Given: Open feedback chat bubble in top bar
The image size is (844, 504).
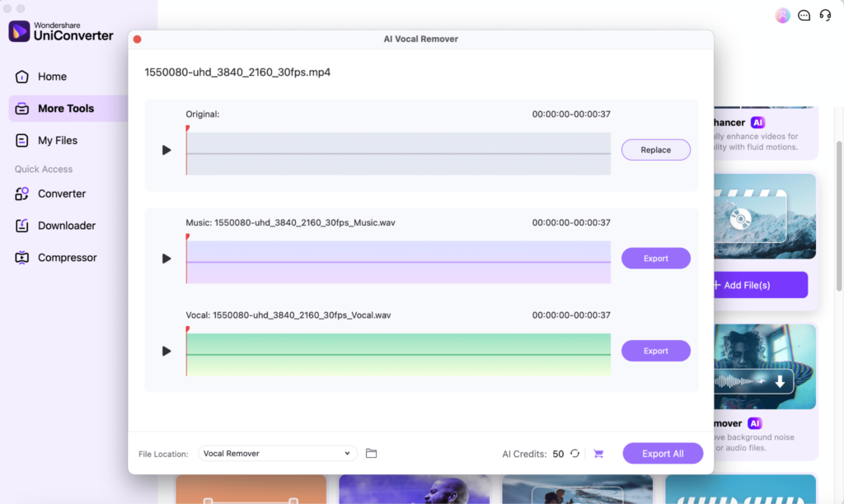Looking at the screenshot, I should [x=804, y=15].
